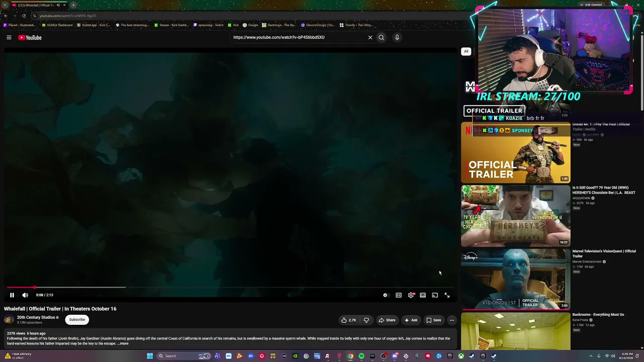Viewport: 644px width, 362px height.
Task: Open the Windows Start menu
Action: coord(150,356)
